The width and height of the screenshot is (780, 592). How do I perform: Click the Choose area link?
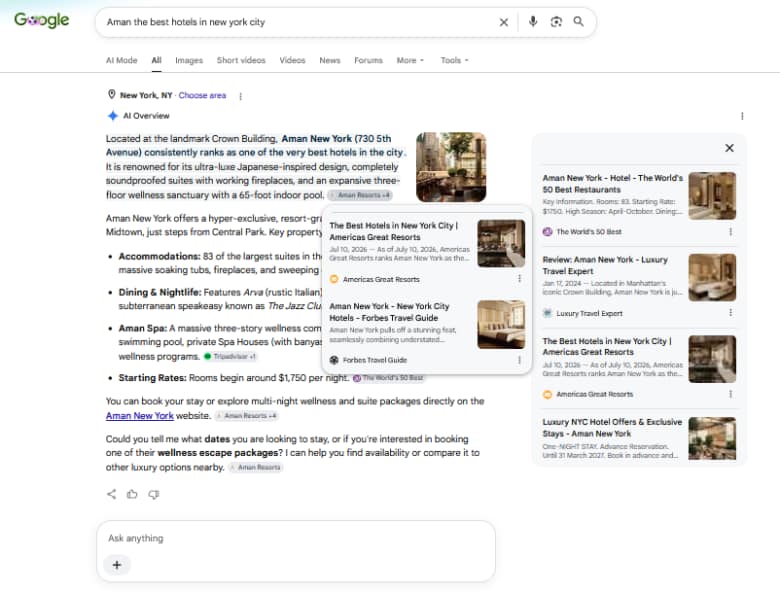(202, 95)
